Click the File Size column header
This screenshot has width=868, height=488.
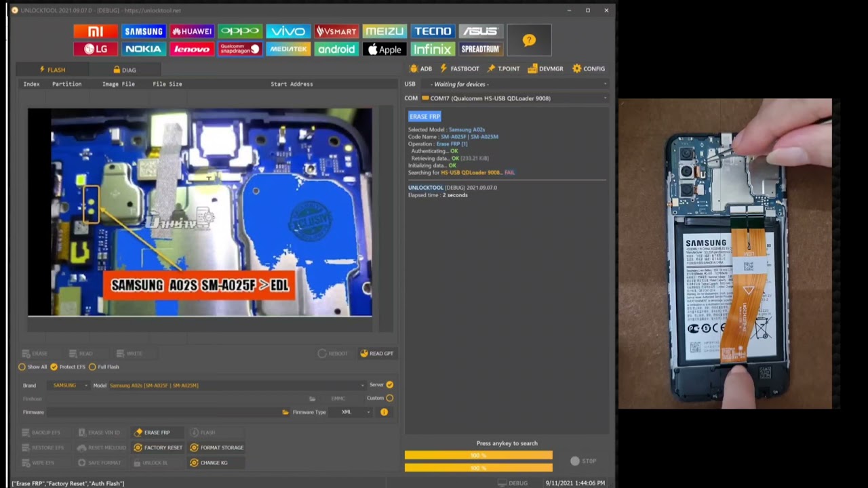point(167,84)
